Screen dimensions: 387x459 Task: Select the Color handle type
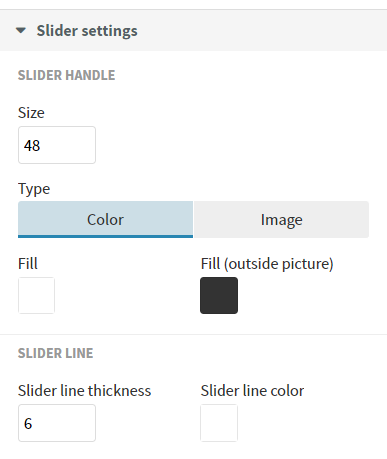(x=105, y=219)
